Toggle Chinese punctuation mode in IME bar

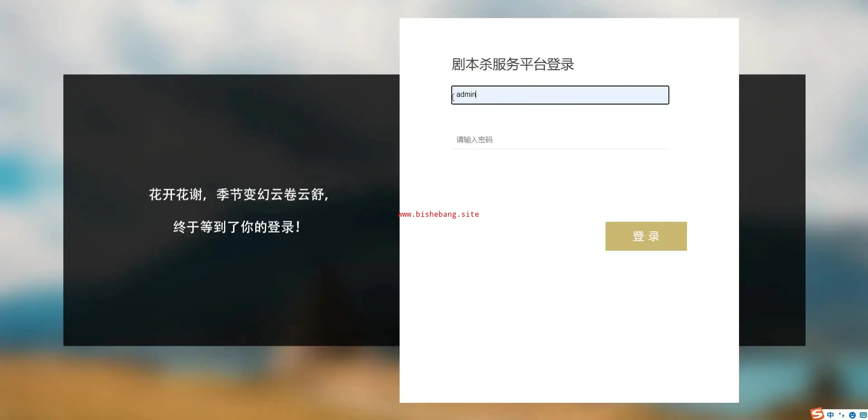pos(841,415)
